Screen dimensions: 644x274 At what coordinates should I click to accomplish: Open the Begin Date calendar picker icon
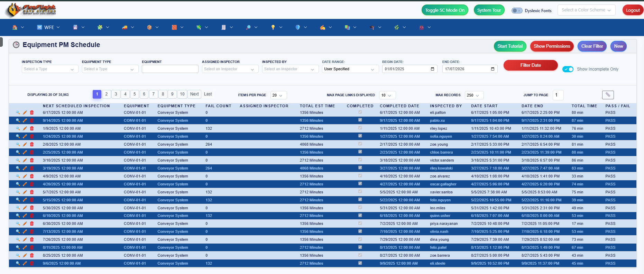[x=432, y=69]
